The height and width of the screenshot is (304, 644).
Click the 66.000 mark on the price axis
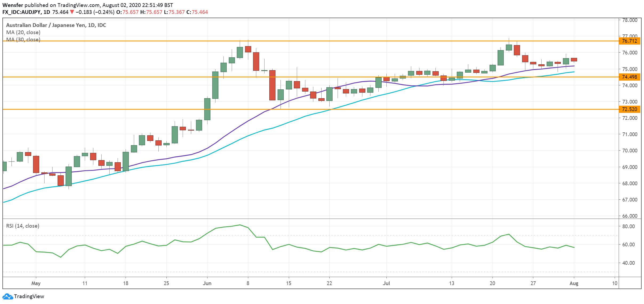click(629, 216)
